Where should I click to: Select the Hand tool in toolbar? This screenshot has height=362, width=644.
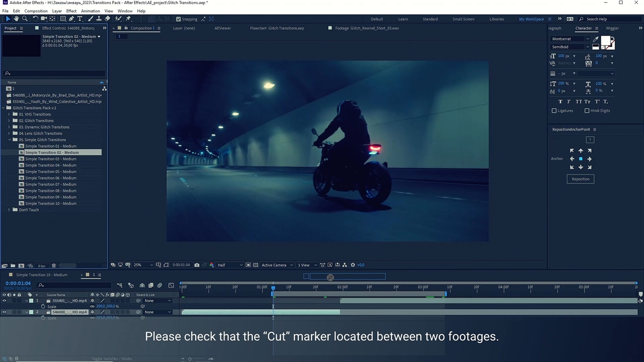pyautogui.click(x=16, y=19)
